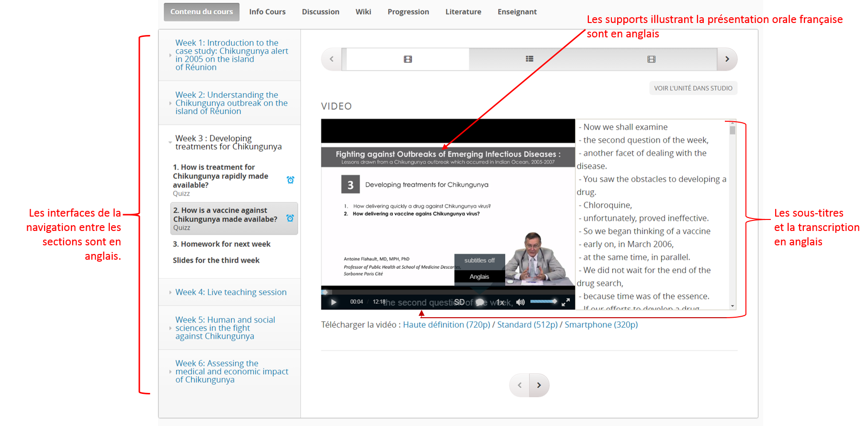The height and width of the screenshot is (426, 868).
Task: Go to next unit with top right arrow
Action: [x=727, y=59]
